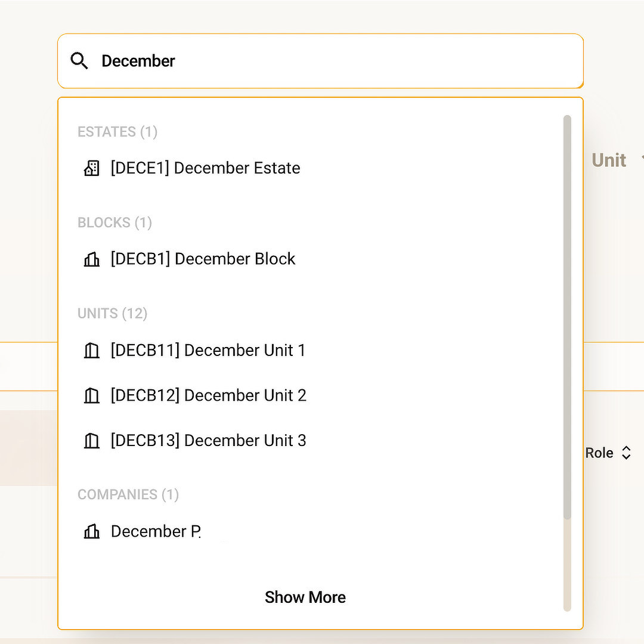644x644 pixels.
Task: Click the unit icon beside DECB13
Action: [x=91, y=441]
